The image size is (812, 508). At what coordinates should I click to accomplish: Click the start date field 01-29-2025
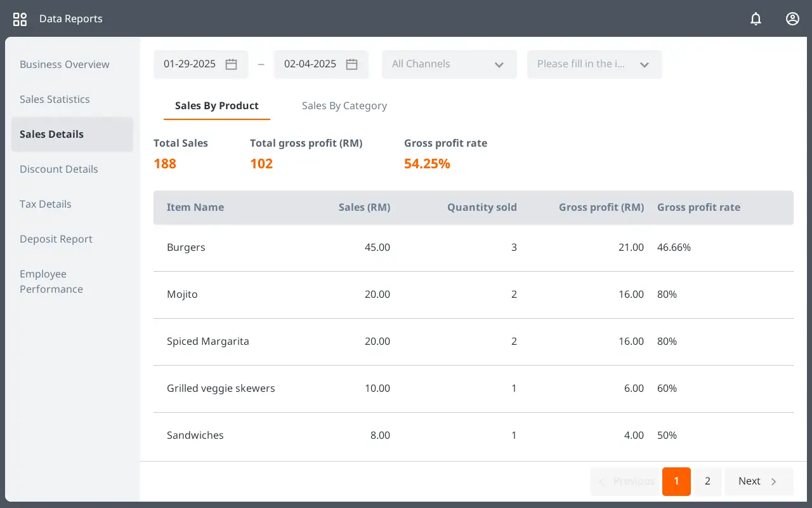[x=190, y=64]
